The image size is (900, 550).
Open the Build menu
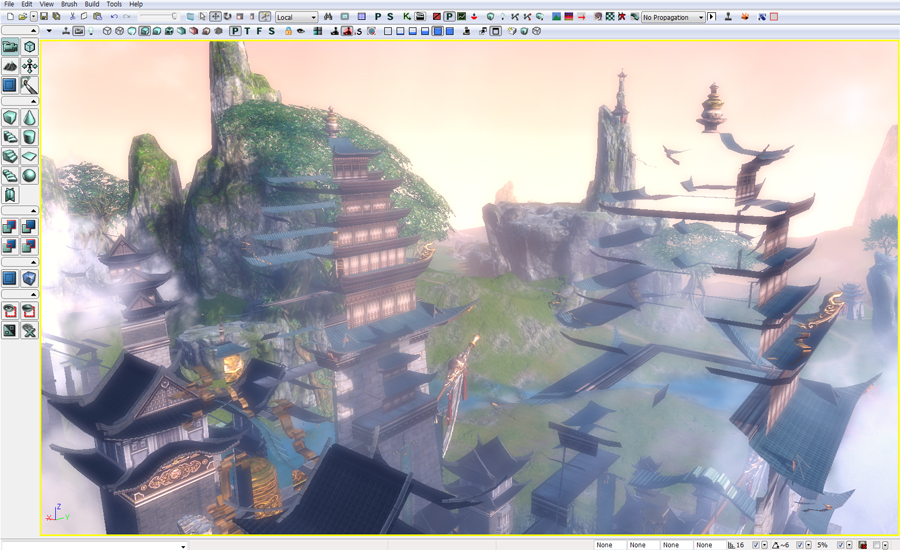click(x=92, y=4)
